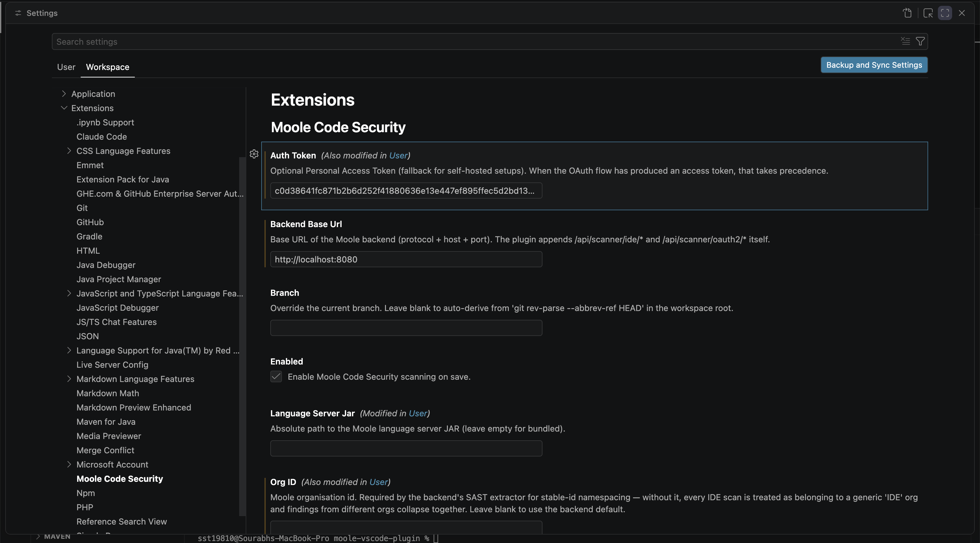Screen dimensions: 980x543
Task: Toggle Enable Moole Code Security scanning checkbox
Action: 276,376
